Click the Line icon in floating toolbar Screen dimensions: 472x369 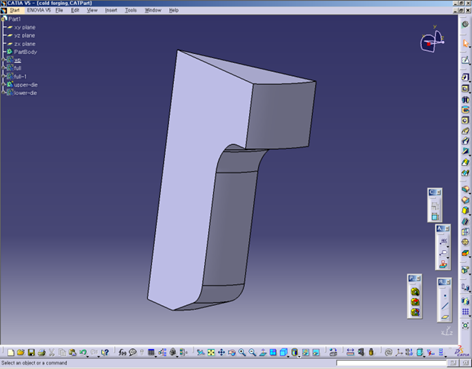pos(445,306)
